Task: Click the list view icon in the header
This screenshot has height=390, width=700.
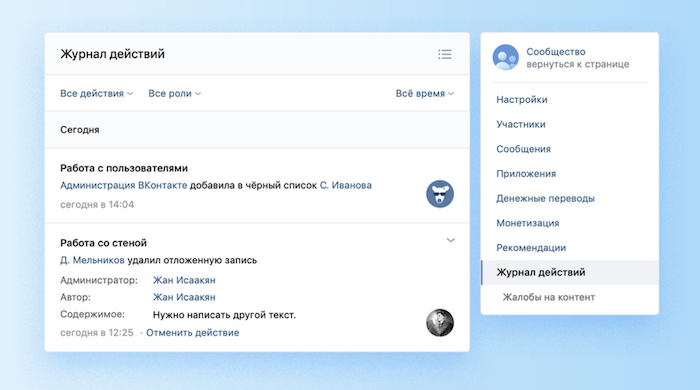Action: point(445,54)
